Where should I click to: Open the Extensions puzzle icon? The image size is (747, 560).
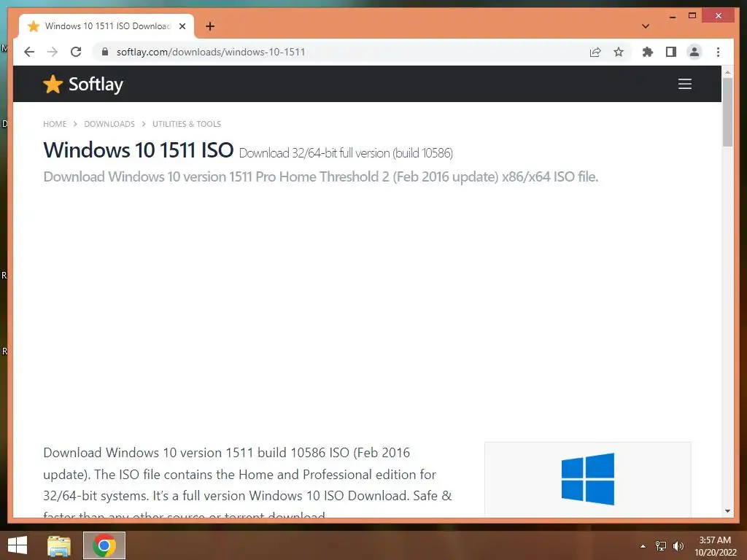click(x=648, y=52)
